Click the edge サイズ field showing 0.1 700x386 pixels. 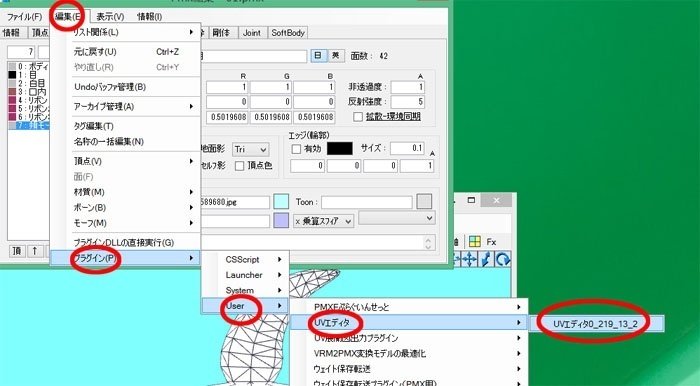(x=407, y=148)
